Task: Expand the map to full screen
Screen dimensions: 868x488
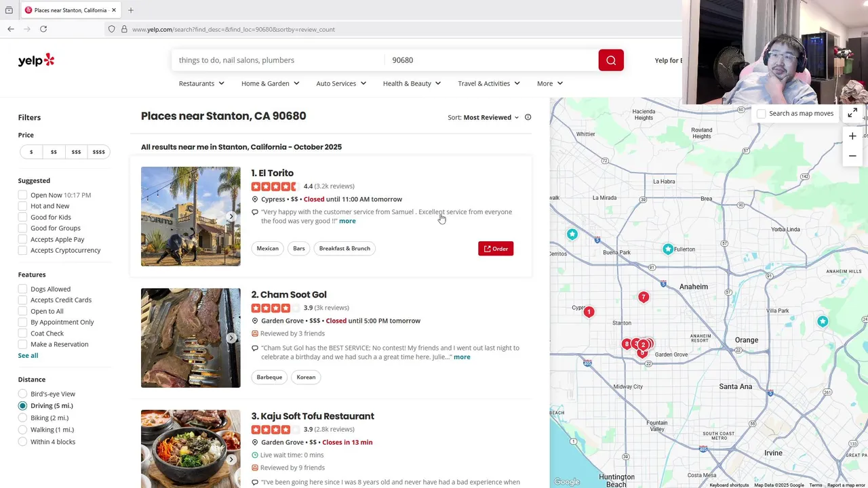Action: pyautogui.click(x=852, y=113)
